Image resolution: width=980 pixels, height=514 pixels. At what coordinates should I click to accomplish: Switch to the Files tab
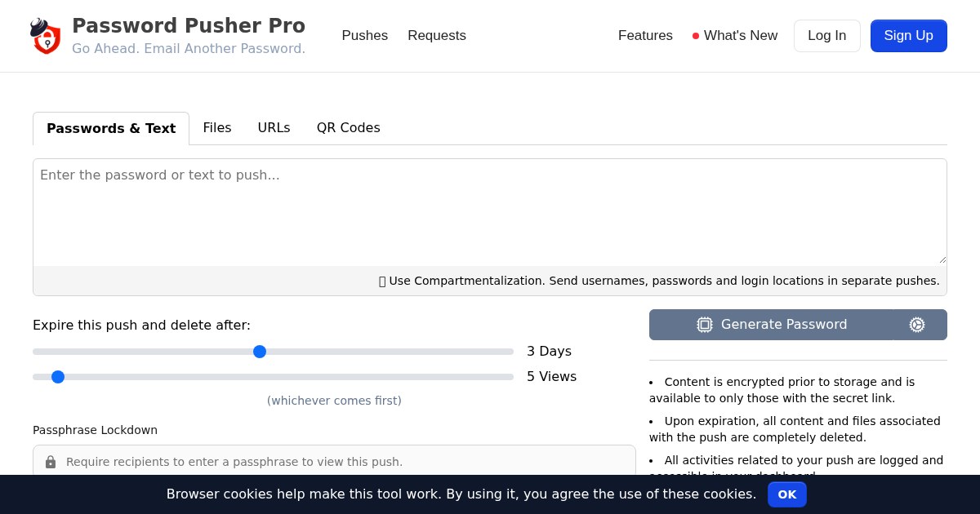(x=217, y=128)
